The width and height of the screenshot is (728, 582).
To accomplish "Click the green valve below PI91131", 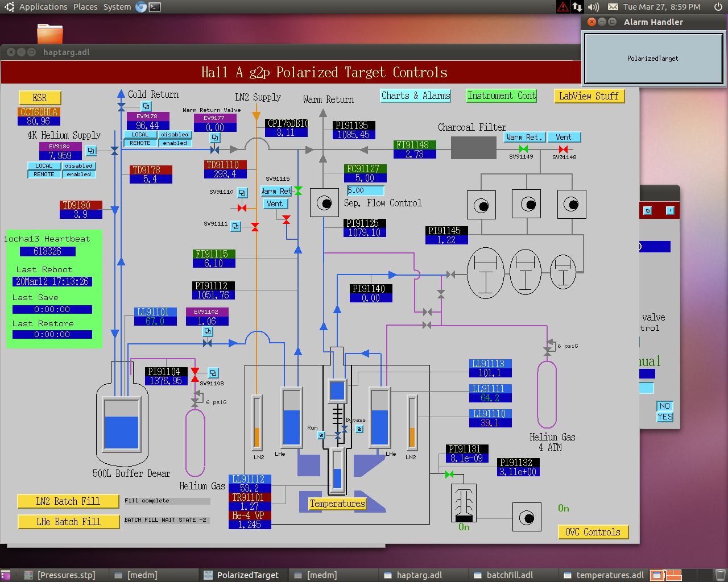I will (x=449, y=474).
